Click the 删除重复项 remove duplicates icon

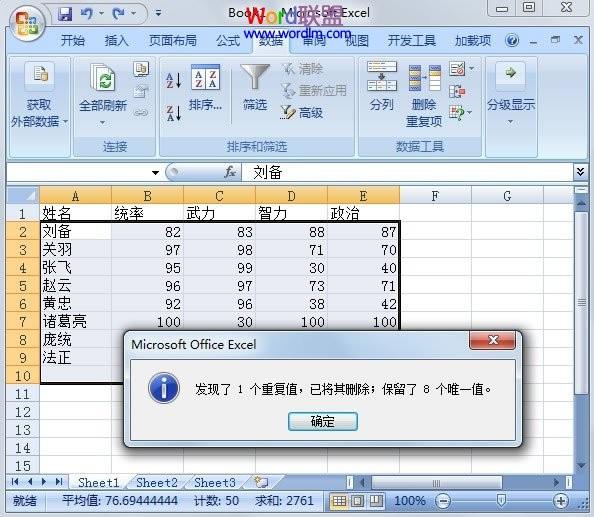[x=424, y=95]
